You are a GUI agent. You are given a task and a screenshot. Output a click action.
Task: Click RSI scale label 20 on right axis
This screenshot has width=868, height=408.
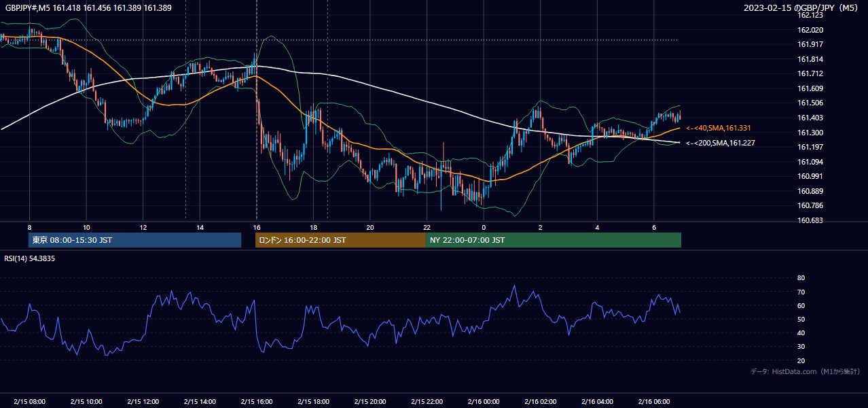pos(801,360)
